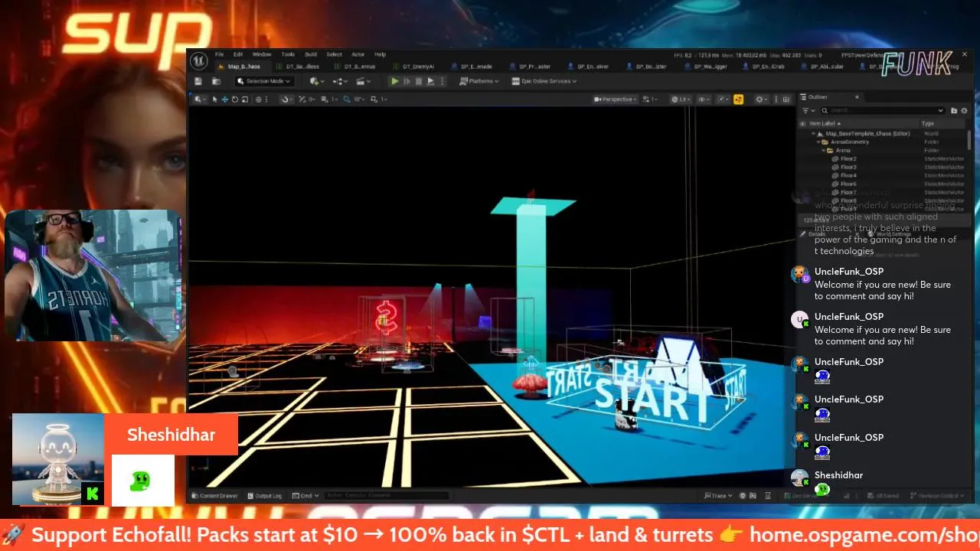Click Sheshidhar's name in stream chat
Image resolution: width=980 pixels, height=551 pixels.
tap(838, 475)
